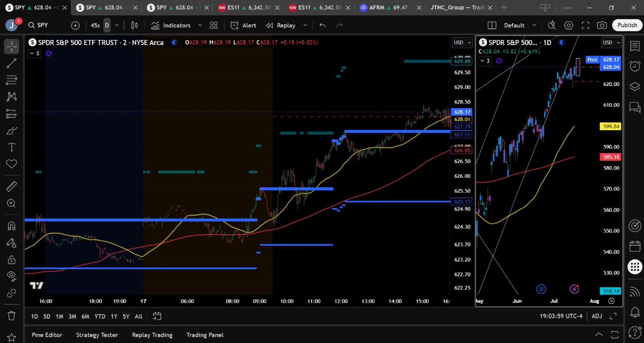The width and height of the screenshot is (644, 343).
Task: Expand indicator legend '3' on 2-minute chart
Action: click(34, 53)
